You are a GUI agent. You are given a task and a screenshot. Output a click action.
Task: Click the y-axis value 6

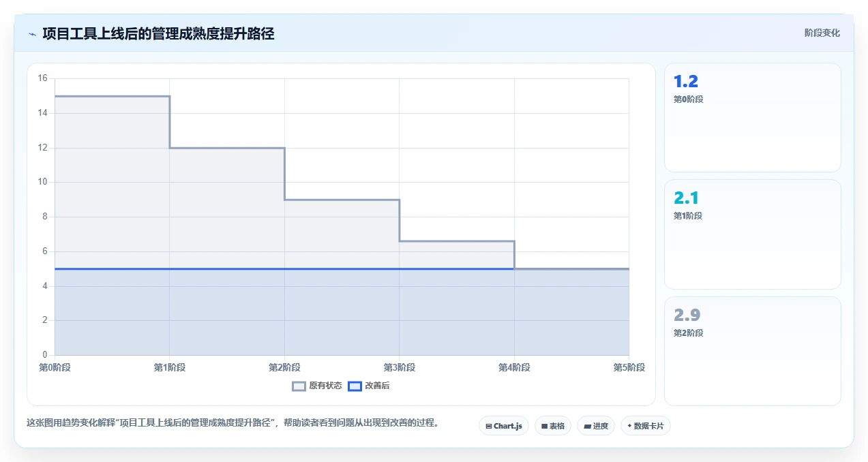point(44,251)
